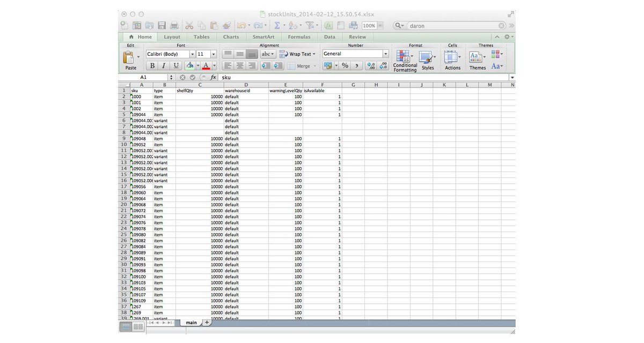Image resolution: width=644 pixels, height=343 pixels.
Task: Expand the formula bar dropdown arrow
Action: pyautogui.click(x=512, y=77)
